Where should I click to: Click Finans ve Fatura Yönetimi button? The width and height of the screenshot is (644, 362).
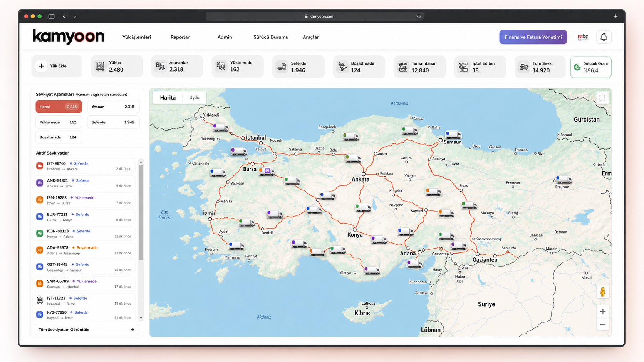coord(533,37)
